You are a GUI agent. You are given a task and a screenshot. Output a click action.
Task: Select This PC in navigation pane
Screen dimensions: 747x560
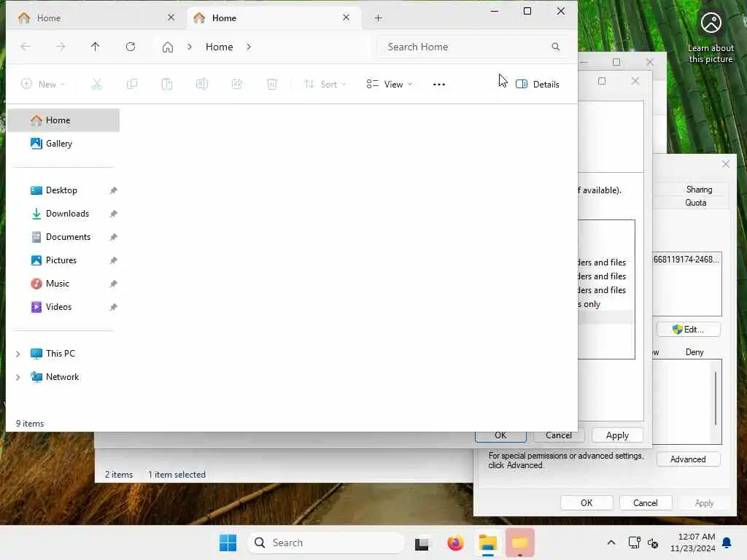pyautogui.click(x=60, y=354)
